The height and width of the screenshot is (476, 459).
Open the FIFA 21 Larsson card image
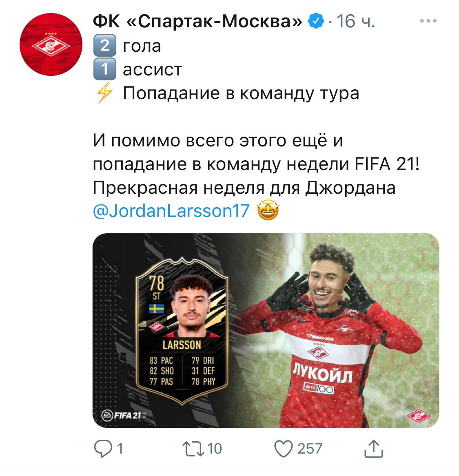coord(182,330)
